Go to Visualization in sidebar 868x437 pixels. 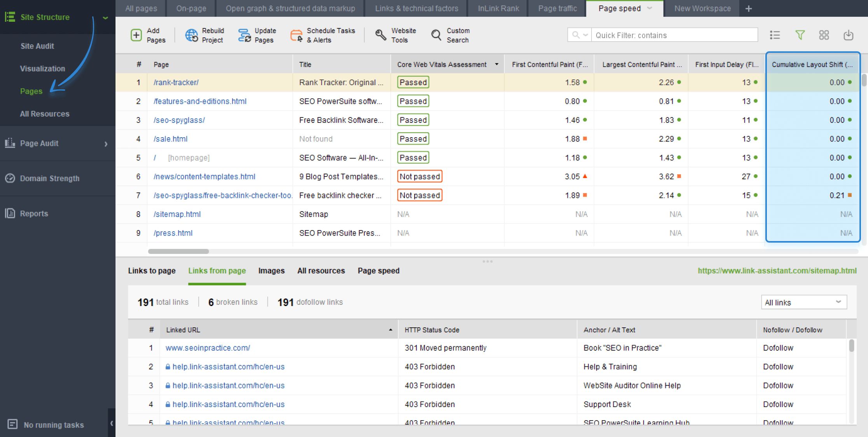coord(42,68)
